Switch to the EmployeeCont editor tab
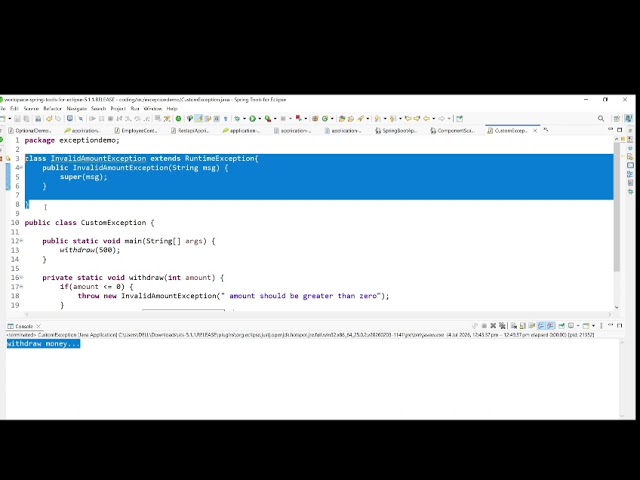The height and width of the screenshot is (480, 640). pos(136,131)
